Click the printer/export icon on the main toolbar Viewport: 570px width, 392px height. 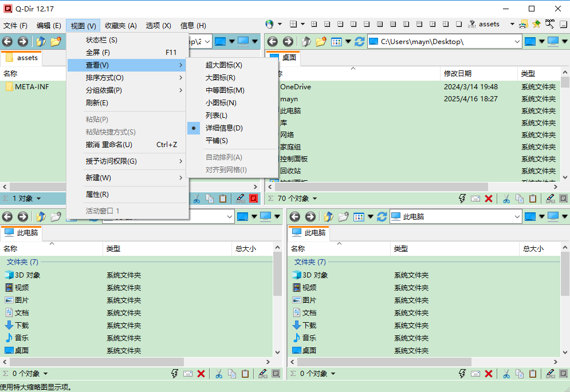click(x=523, y=25)
